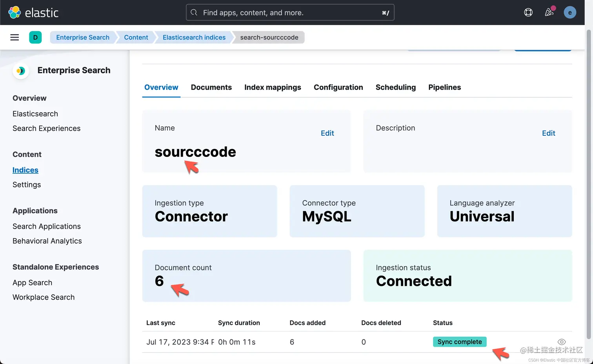Viewport: 593px width, 364px height.
Task: Click the Standalone Experiences sidebar heading
Action: click(56, 267)
